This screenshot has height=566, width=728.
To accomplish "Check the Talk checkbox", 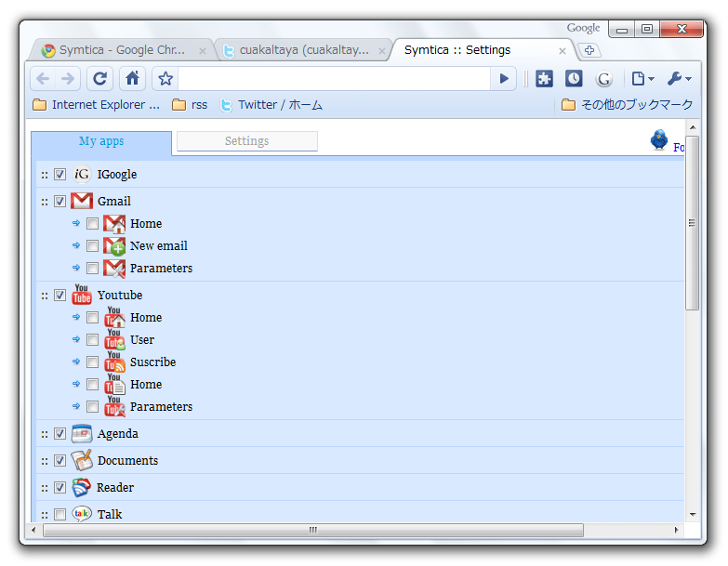I will pos(60,514).
